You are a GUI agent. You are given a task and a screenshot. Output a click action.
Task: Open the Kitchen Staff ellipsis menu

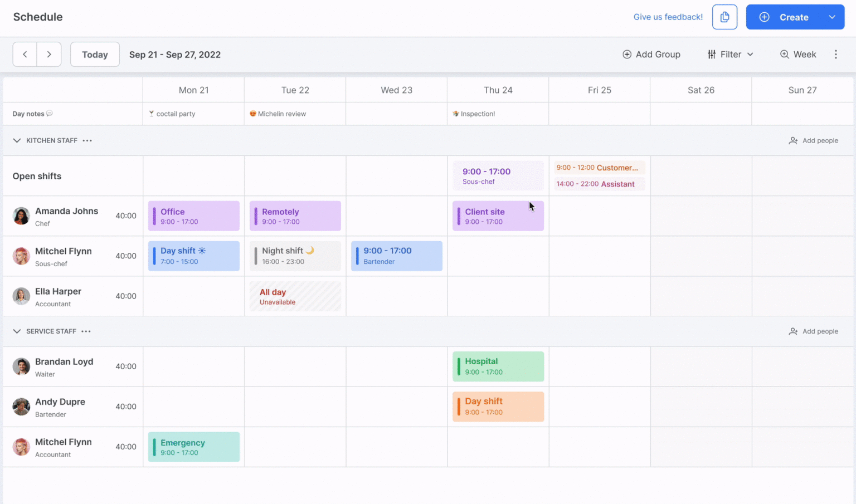click(x=87, y=140)
